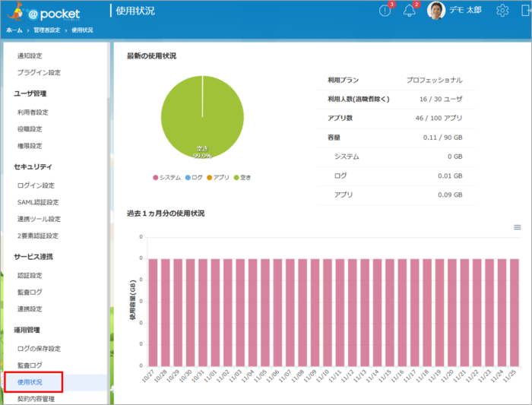Toggle the 空き legend entry

point(242,177)
